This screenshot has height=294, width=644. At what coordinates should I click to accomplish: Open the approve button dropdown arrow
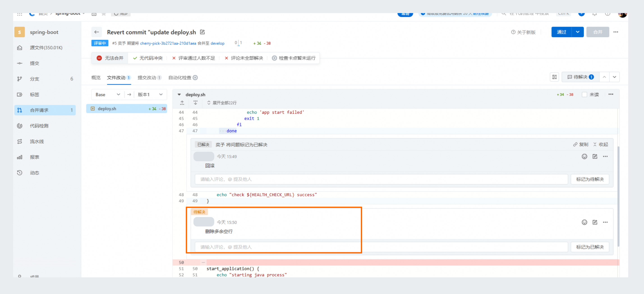[x=577, y=32]
